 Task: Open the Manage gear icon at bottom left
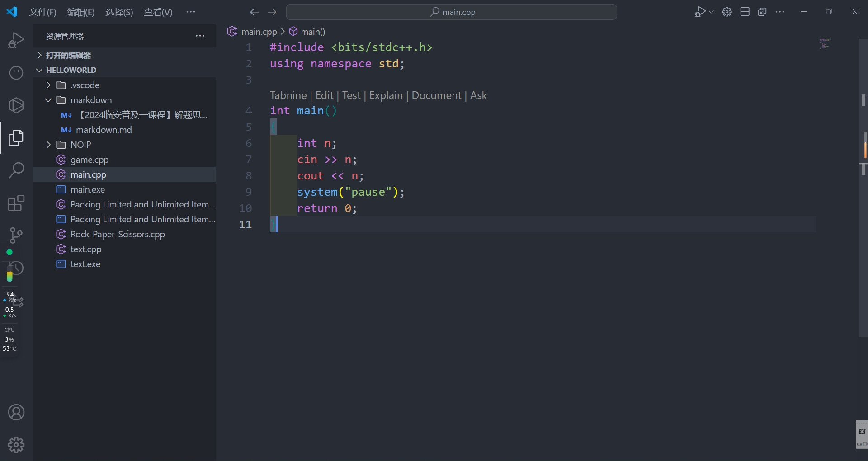[x=16, y=445]
